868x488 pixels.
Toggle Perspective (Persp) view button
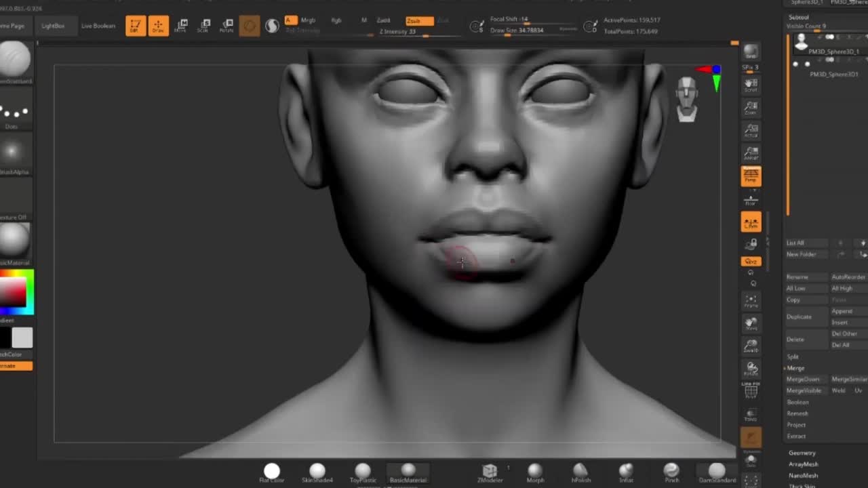(751, 176)
